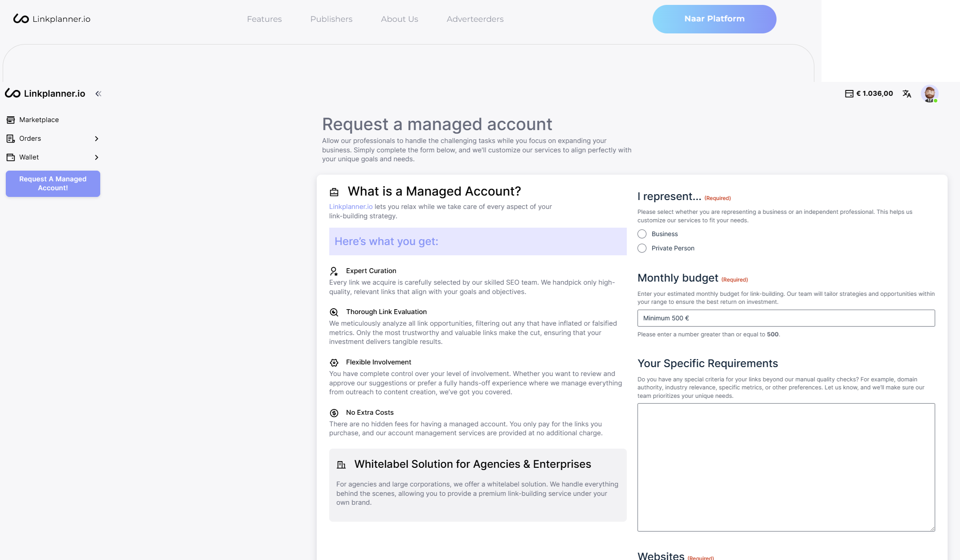This screenshot has width=960, height=560.
Task: Click the € 1.036,00 balance amount
Action: pos(874,94)
